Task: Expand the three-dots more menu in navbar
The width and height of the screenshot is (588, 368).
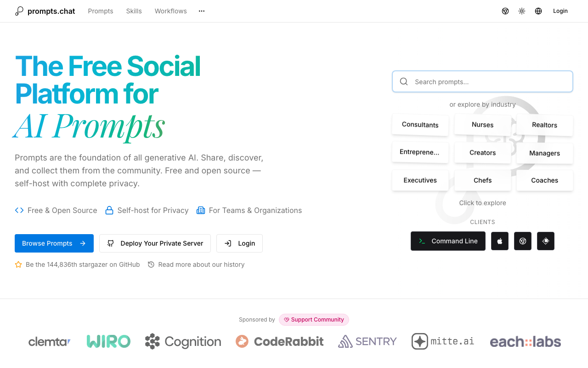Action: point(202,11)
